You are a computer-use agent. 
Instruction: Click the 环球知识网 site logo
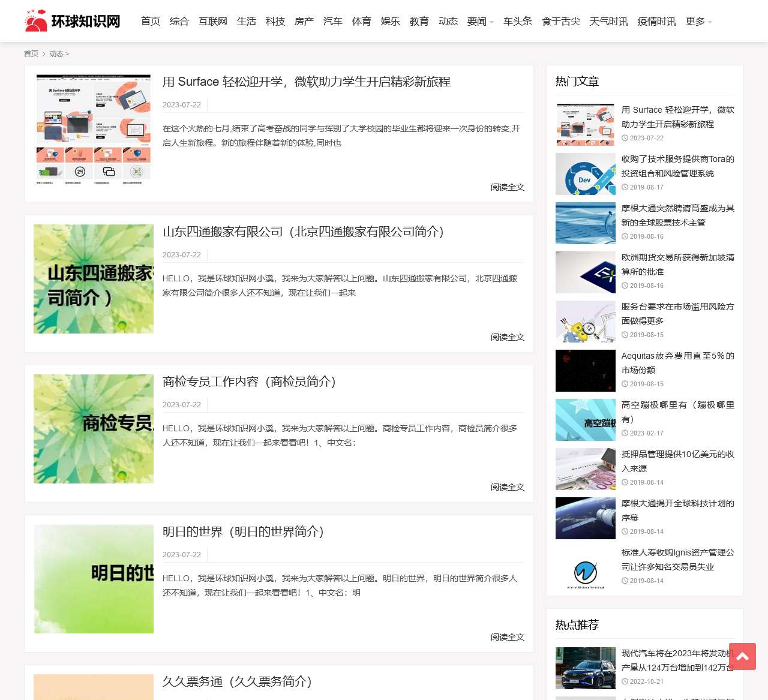pyautogui.click(x=73, y=21)
